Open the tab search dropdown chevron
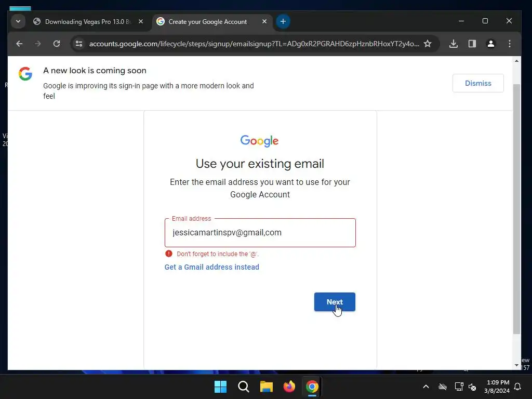Screen dimensions: 532x399 tap(18, 21)
